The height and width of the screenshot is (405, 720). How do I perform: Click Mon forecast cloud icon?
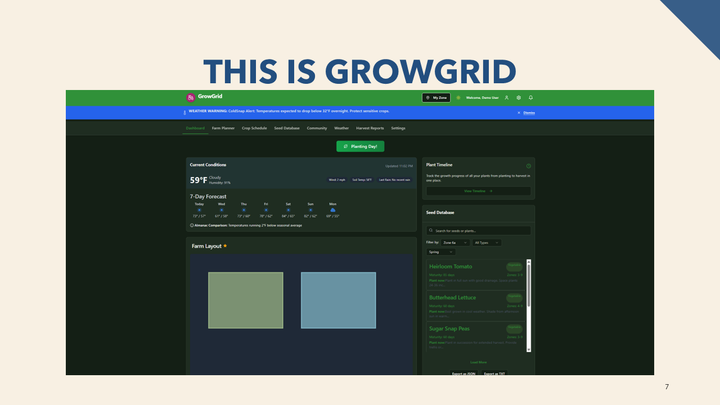tap(333, 210)
